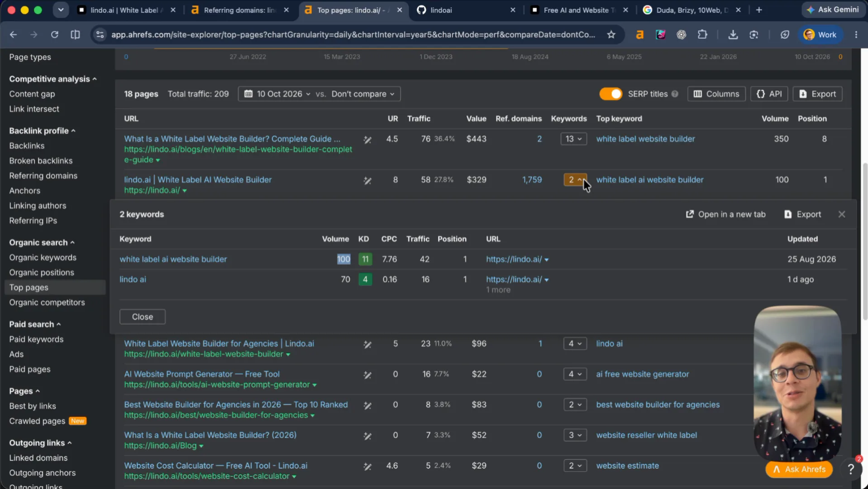Viewport: 868px width, 489px height.
Task: Click the API button
Action: [769, 94]
